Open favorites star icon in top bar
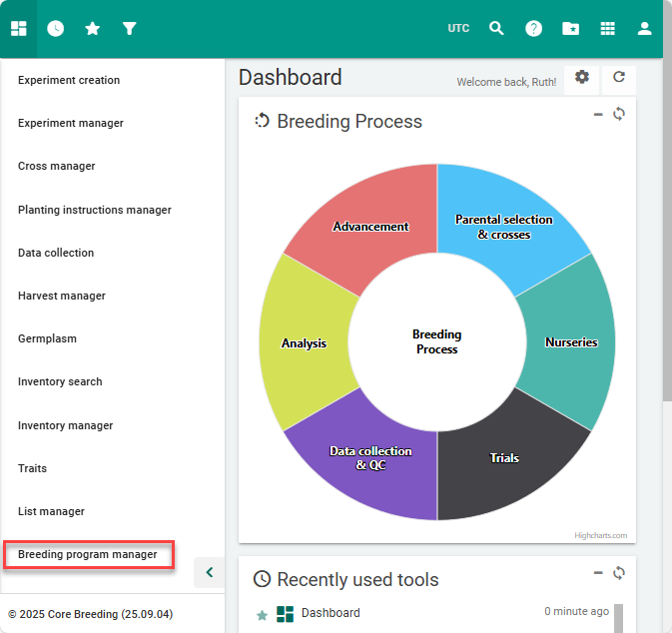 coord(93,28)
